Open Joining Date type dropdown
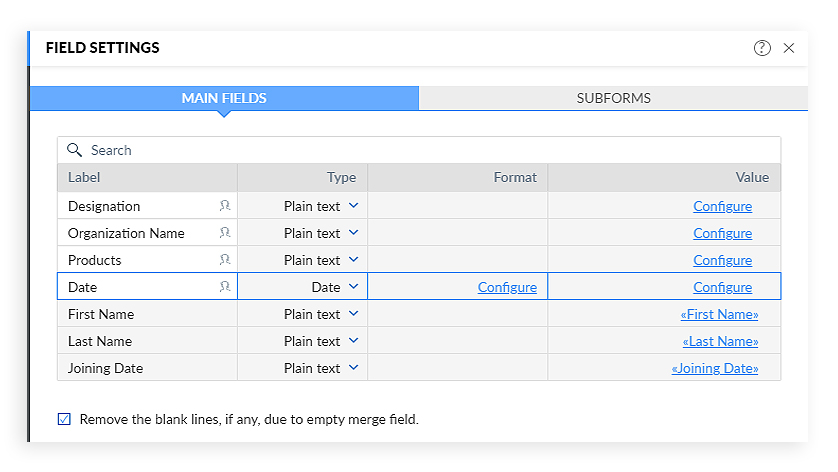Screen dimensions: 838x472 353,368
